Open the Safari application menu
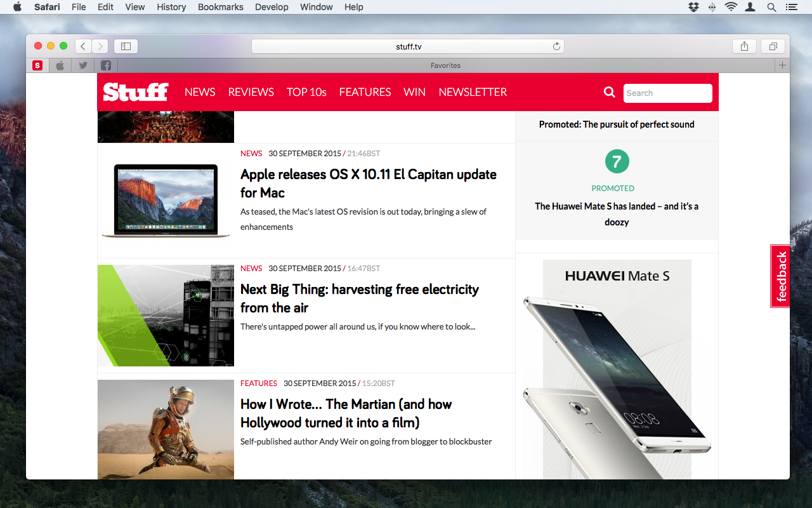Viewport: 812px width, 508px height. click(x=47, y=7)
